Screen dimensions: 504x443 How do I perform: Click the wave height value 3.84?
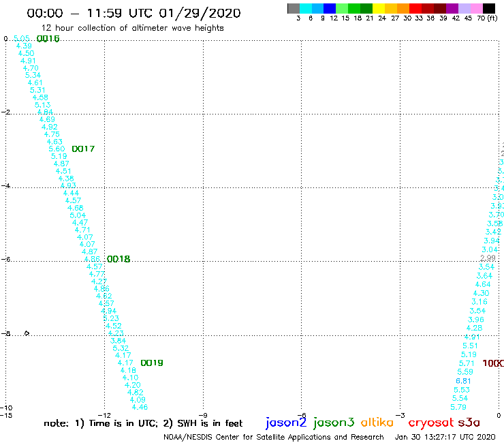click(x=119, y=341)
